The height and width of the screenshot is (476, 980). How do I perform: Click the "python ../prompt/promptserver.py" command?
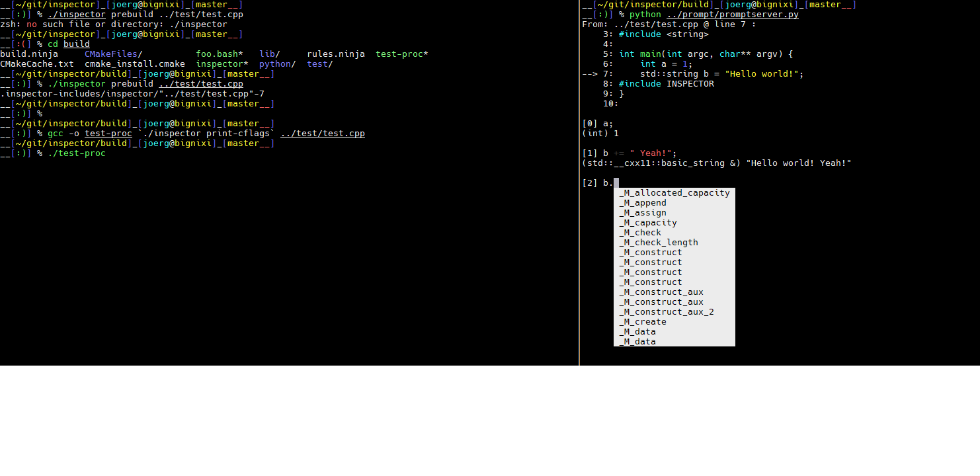[x=714, y=15]
